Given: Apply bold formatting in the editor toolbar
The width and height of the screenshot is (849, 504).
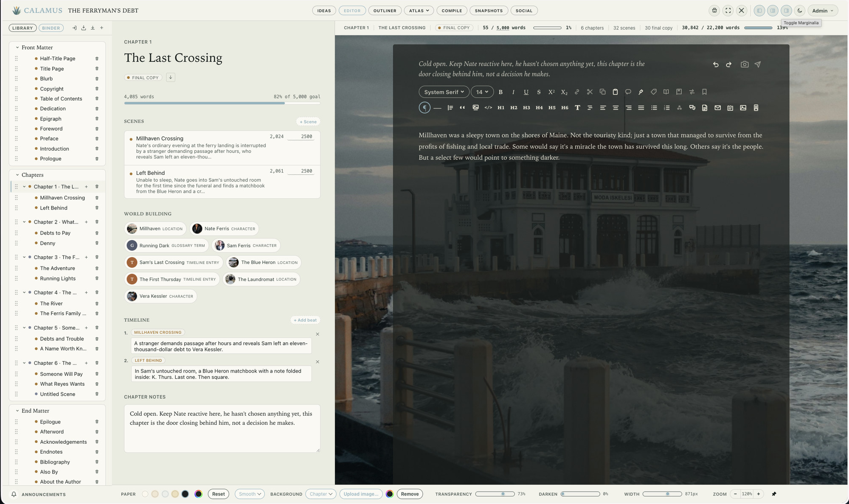Looking at the screenshot, I should coord(500,92).
